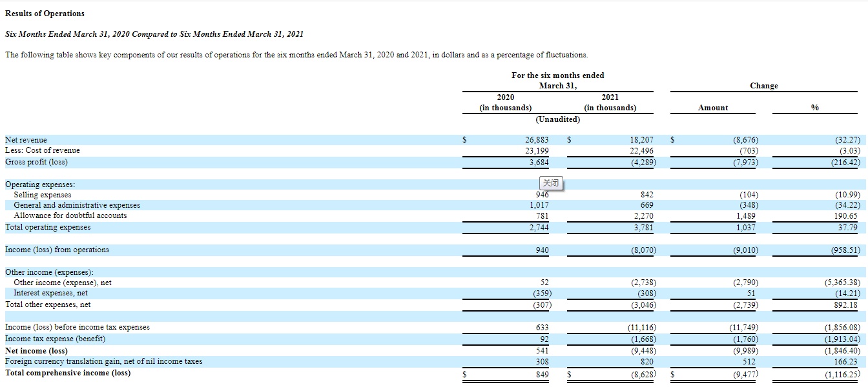
Task: Click the 关闭 tooltip button
Action: pos(551,183)
